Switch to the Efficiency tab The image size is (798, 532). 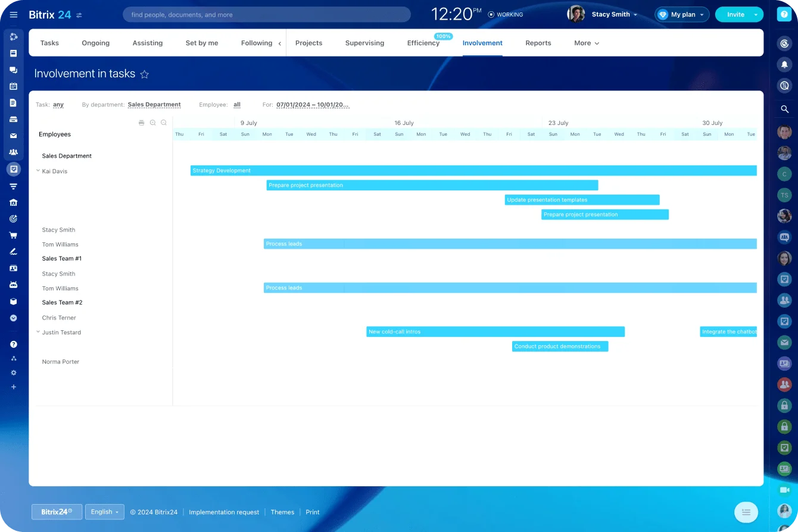[423, 43]
